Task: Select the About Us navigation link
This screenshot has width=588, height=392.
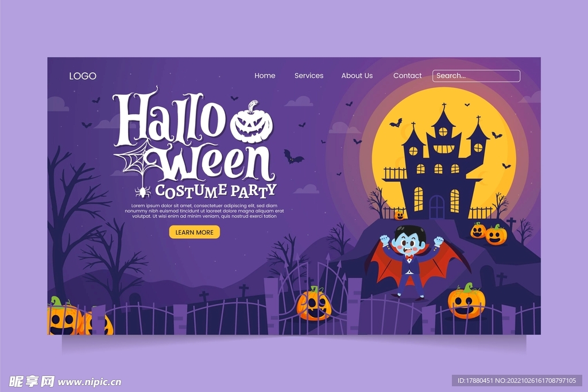Action: pyautogui.click(x=357, y=76)
